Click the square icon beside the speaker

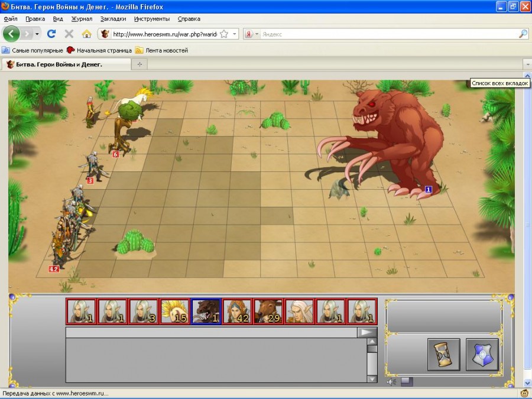coord(407,382)
